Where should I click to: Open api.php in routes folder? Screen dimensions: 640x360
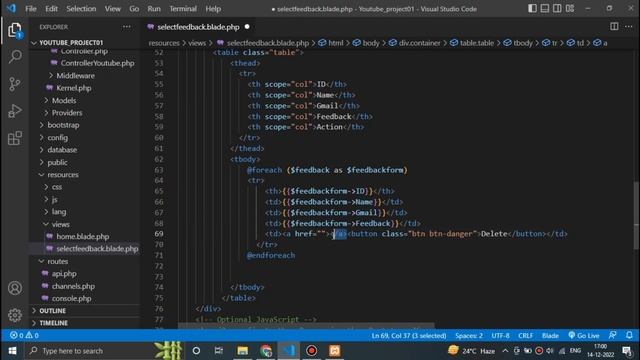pos(64,273)
